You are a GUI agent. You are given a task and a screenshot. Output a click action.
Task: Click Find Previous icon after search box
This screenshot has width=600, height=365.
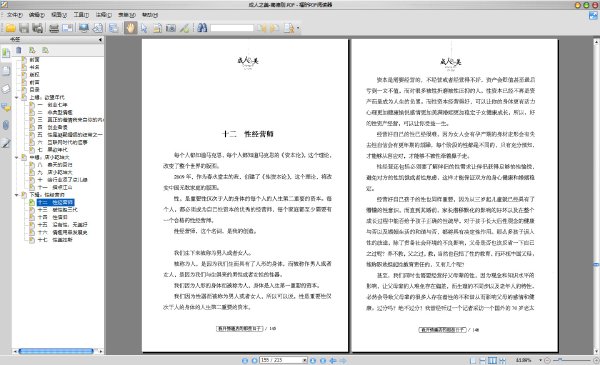pyautogui.click(x=262, y=28)
